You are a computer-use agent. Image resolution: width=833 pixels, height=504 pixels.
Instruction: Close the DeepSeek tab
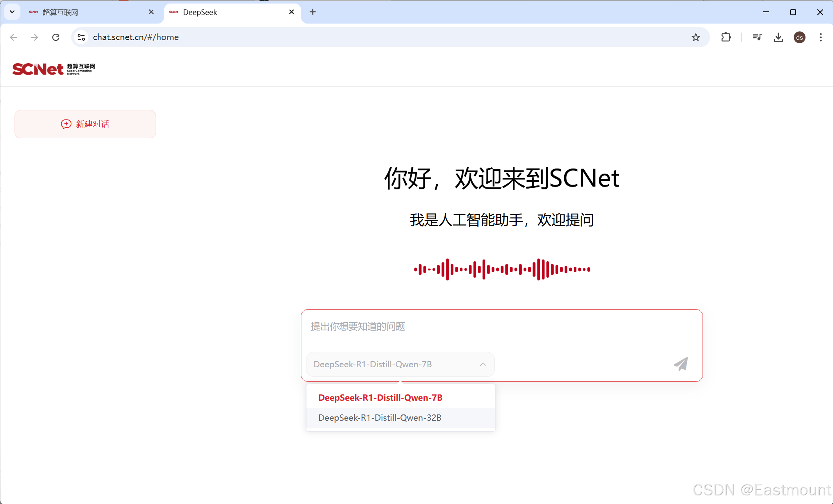point(292,12)
